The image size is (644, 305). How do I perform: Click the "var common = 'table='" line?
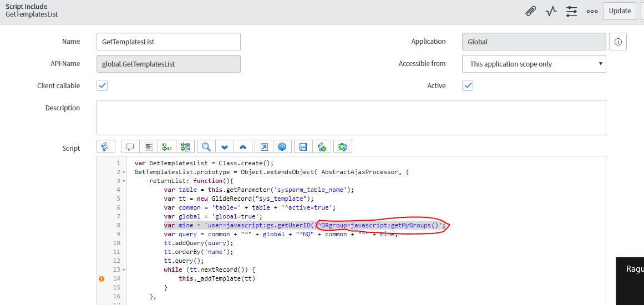click(251, 207)
